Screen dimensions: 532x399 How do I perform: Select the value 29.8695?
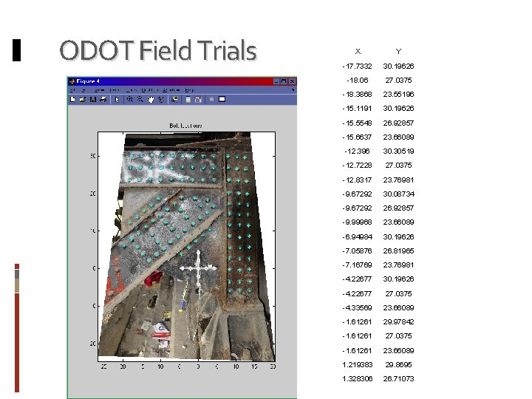pyautogui.click(x=398, y=365)
